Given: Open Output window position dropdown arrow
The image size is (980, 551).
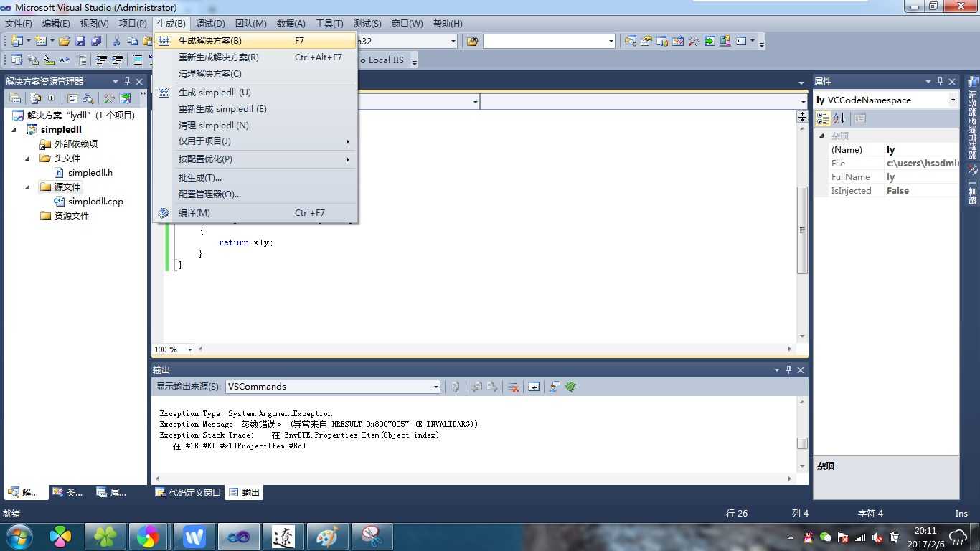Looking at the screenshot, I should tap(776, 370).
